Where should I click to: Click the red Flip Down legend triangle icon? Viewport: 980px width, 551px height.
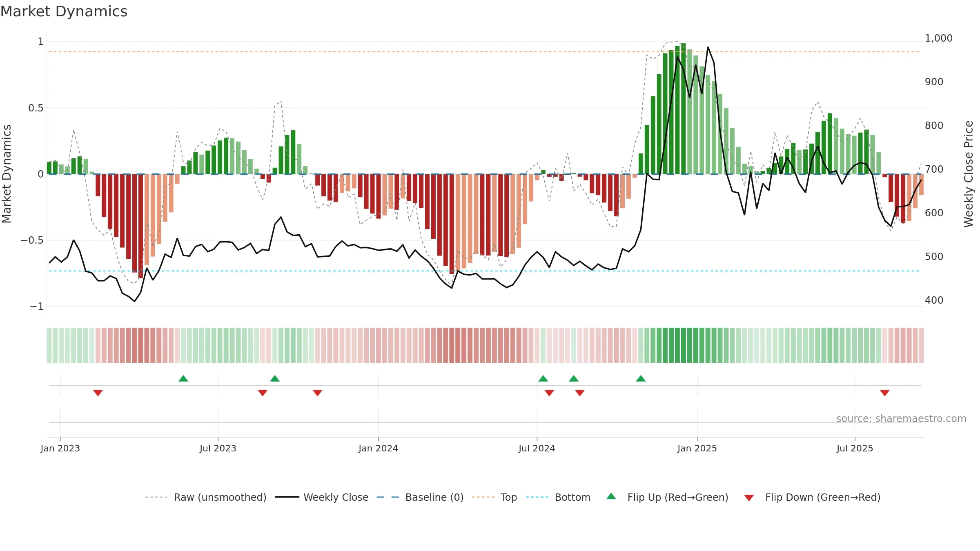pyautogui.click(x=749, y=498)
